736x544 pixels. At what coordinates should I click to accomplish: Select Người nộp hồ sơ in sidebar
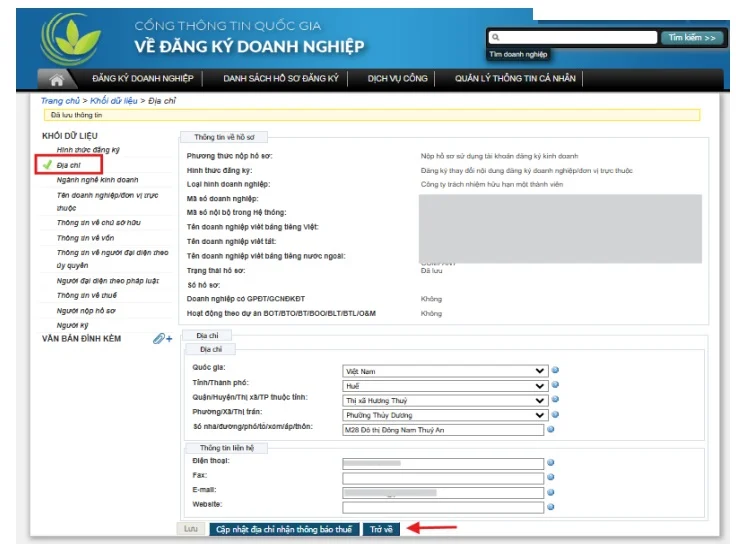coord(86,311)
